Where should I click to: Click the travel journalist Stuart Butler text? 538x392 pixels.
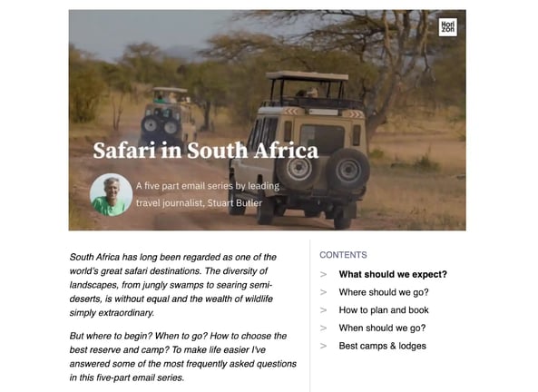[199, 203]
